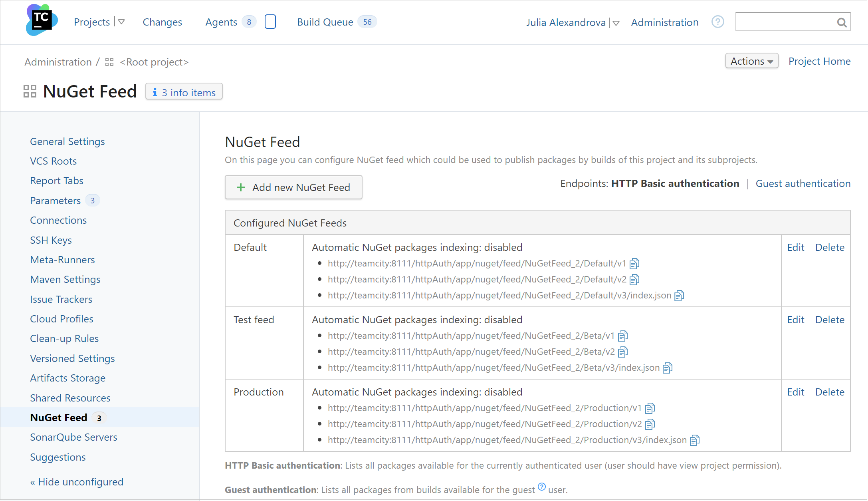Image resolution: width=868 pixels, height=501 pixels.
Task: Open General Settings in sidebar
Action: click(x=67, y=141)
